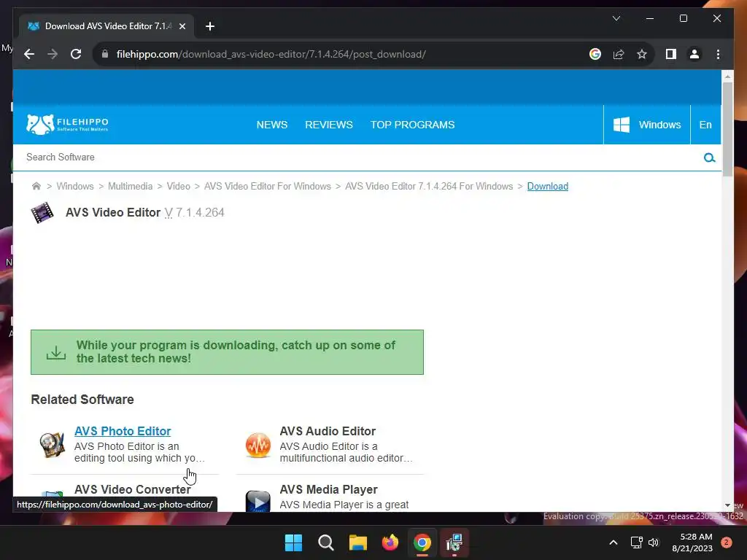The height and width of the screenshot is (560, 747).
Task: Click the Google icon in the address bar
Action: (595, 54)
